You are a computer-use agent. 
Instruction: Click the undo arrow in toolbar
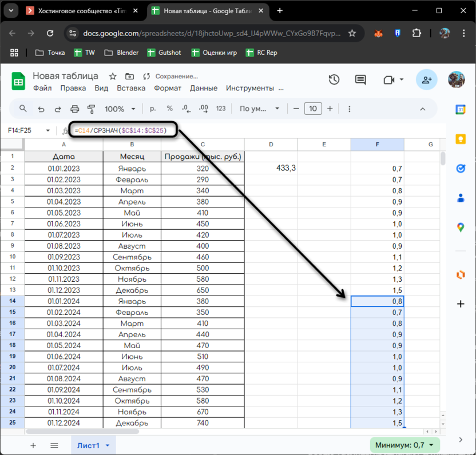[x=41, y=109]
